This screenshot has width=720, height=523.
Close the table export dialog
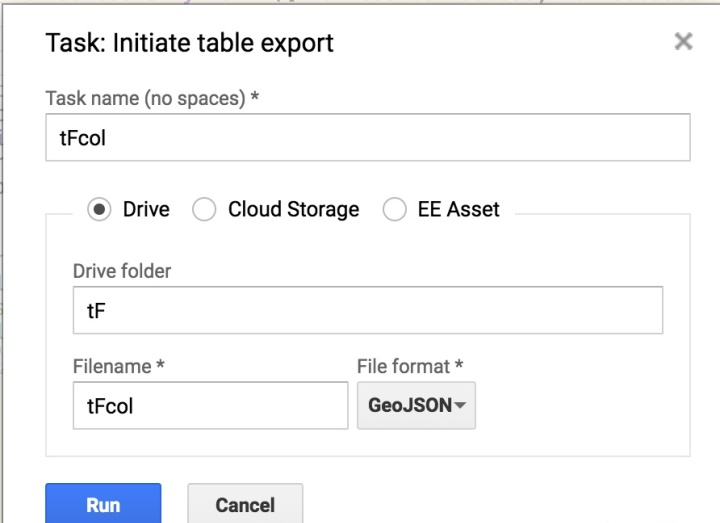(x=683, y=41)
